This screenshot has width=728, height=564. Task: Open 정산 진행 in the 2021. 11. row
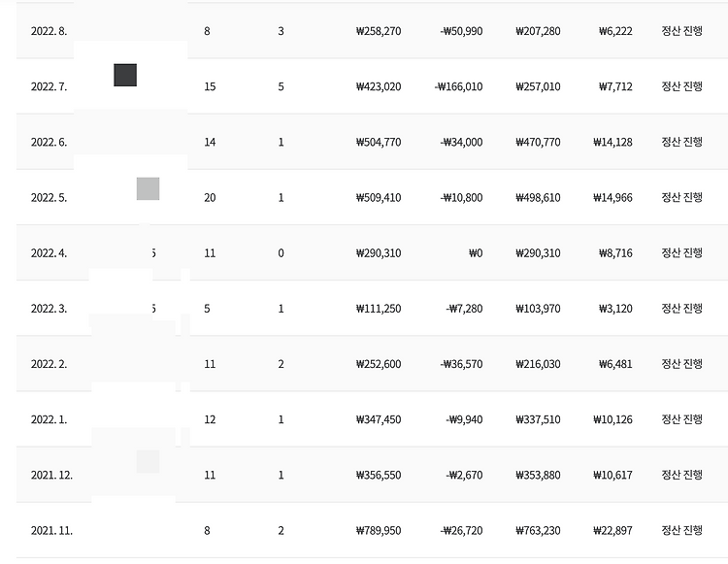681,531
